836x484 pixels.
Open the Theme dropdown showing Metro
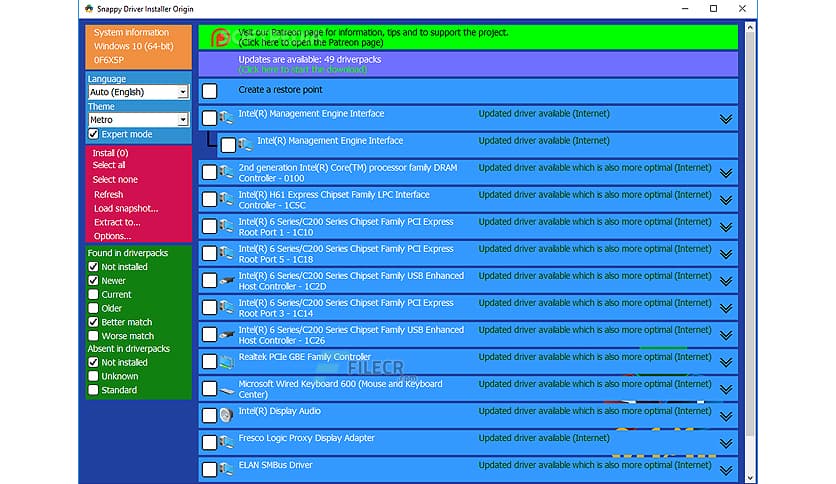pyautogui.click(x=138, y=119)
